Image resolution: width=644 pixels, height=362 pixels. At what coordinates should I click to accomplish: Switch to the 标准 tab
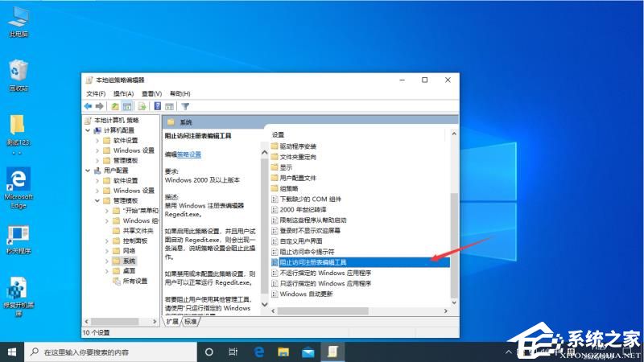coord(190,321)
